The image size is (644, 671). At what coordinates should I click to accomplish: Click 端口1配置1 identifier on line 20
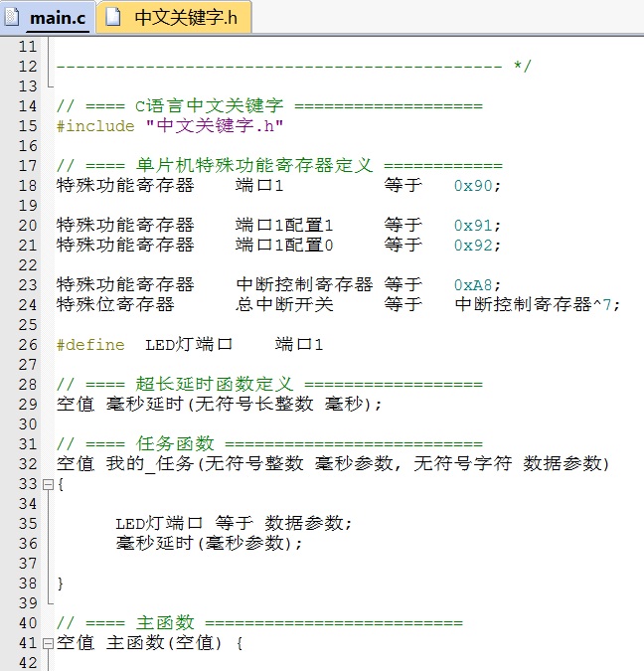point(284,225)
